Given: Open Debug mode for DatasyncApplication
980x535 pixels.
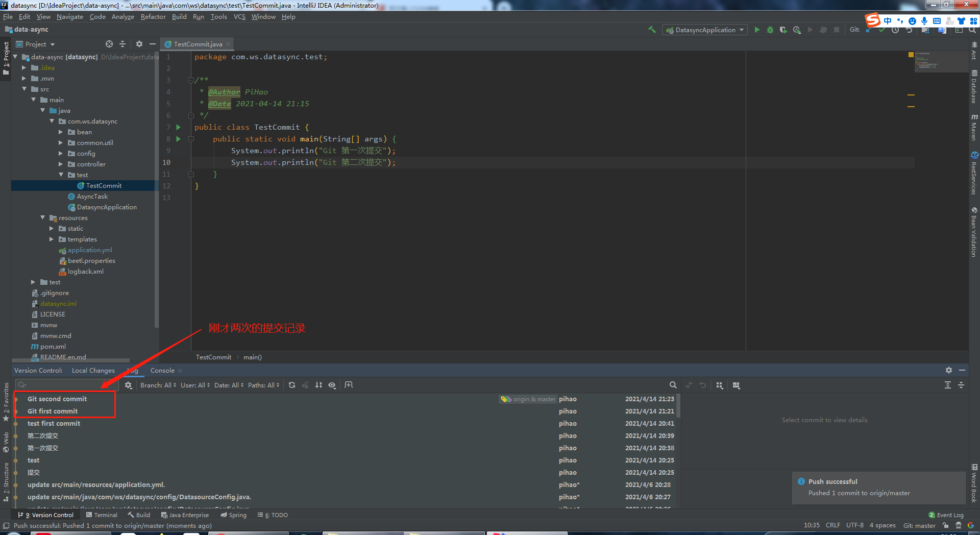Looking at the screenshot, I should point(770,30).
